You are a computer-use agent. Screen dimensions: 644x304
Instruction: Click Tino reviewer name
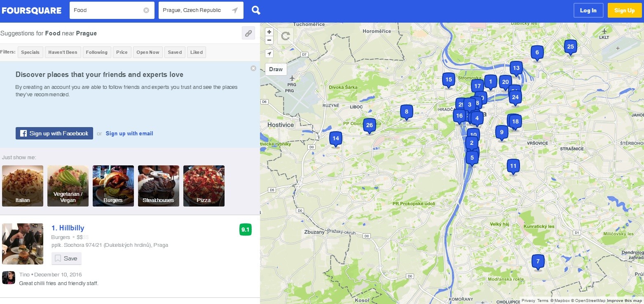[24, 274]
